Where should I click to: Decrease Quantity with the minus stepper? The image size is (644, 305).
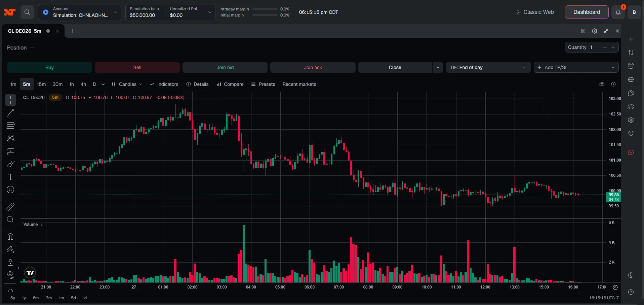[x=605, y=47]
